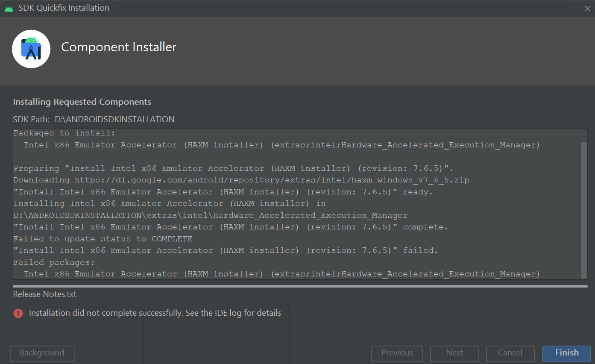Click the SDK Path value text
Viewport: 595px width, 364px height.
[x=114, y=119]
